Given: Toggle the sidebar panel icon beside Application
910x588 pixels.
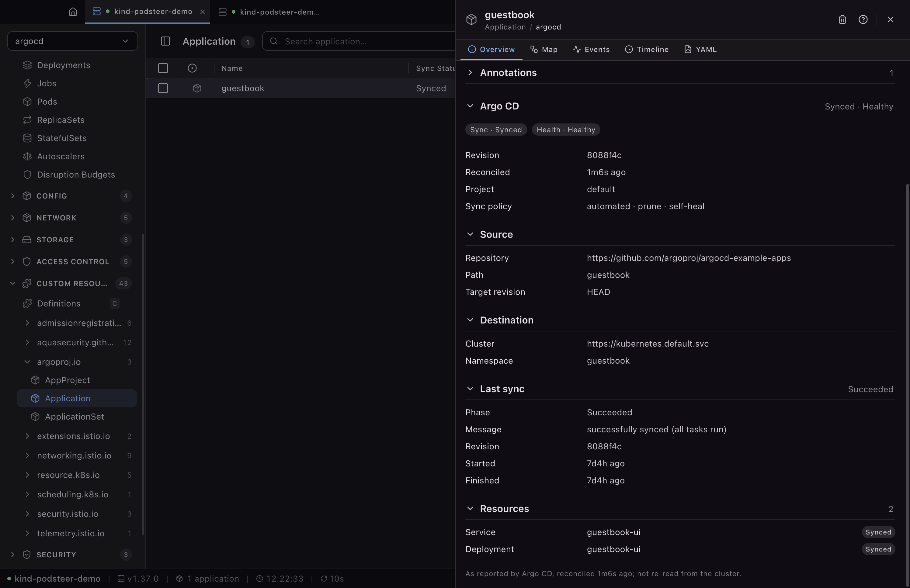Looking at the screenshot, I should click(165, 41).
